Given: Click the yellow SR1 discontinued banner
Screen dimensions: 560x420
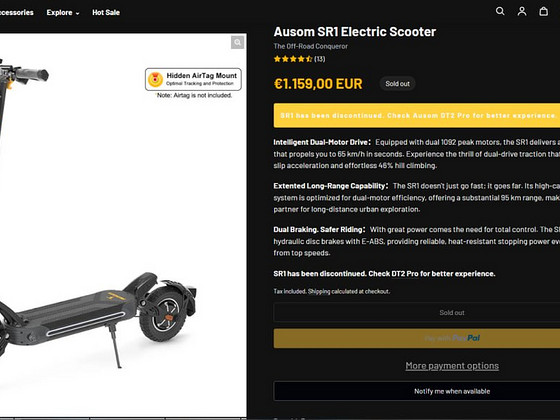Looking at the screenshot, I should point(417,115).
